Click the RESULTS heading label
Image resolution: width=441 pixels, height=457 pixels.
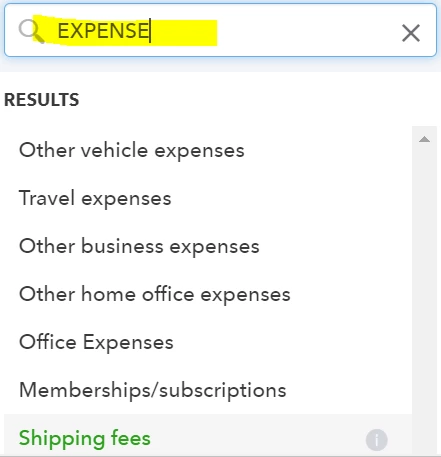[x=42, y=100]
